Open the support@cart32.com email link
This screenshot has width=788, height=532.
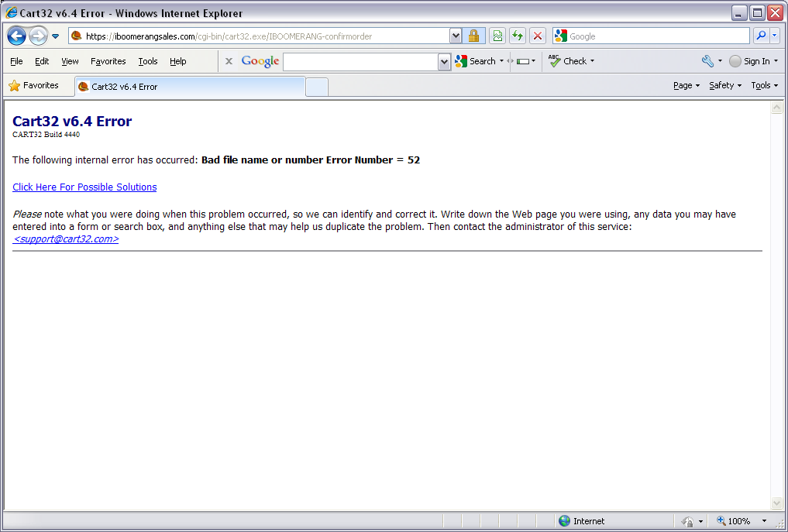[66, 239]
